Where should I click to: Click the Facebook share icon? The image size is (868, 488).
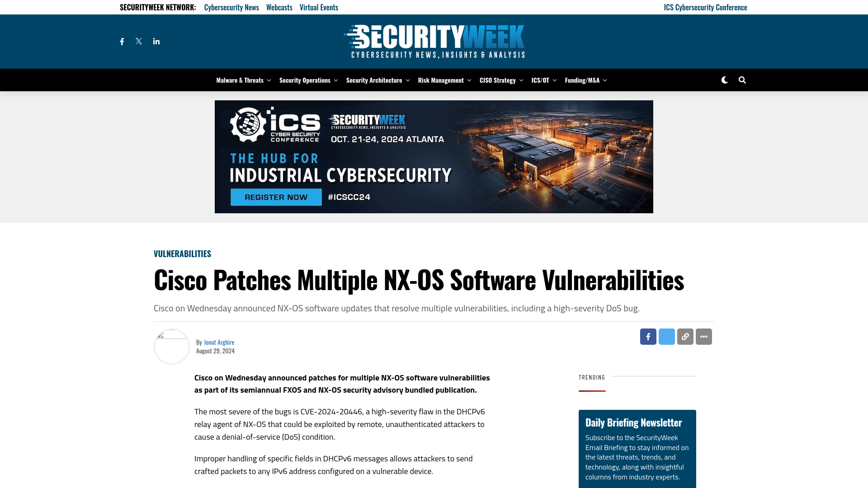pos(648,336)
